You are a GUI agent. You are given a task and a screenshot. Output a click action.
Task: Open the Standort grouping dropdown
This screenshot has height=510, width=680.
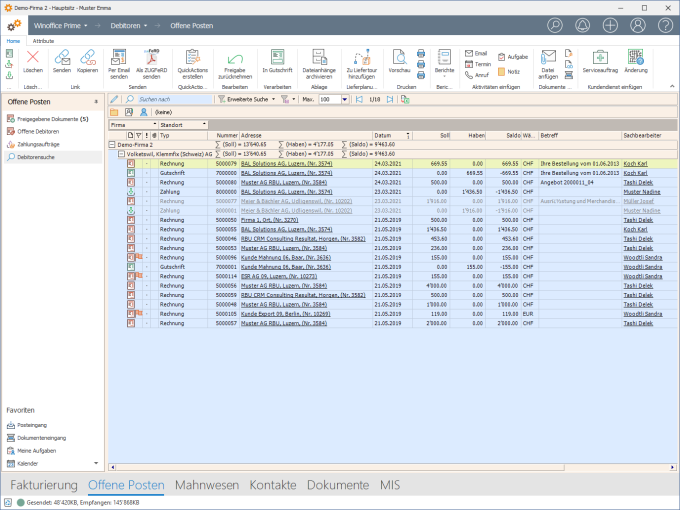click(x=204, y=125)
